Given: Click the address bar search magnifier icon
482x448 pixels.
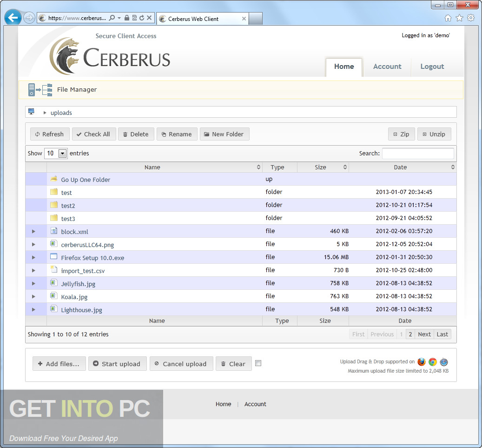Looking at the screenshot, I should click(x=112, y=18).
